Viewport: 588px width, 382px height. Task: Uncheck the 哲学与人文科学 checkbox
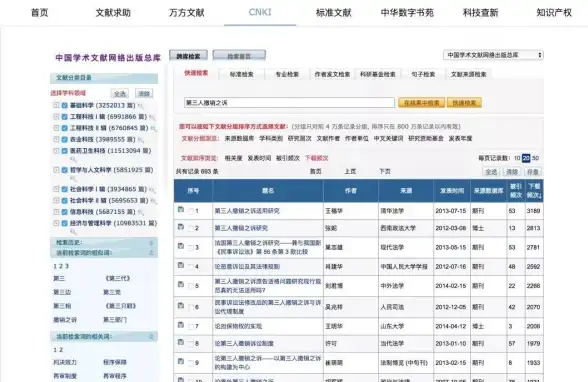(x=64, y=170)
